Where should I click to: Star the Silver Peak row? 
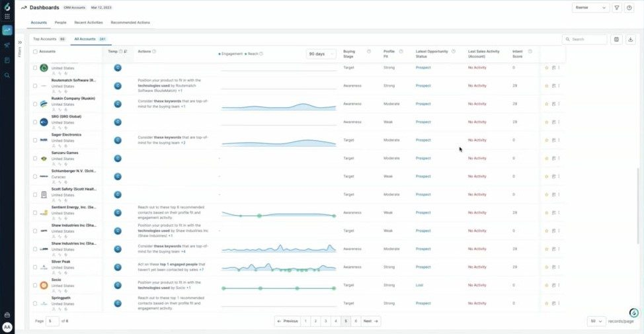tap(547, 267)
